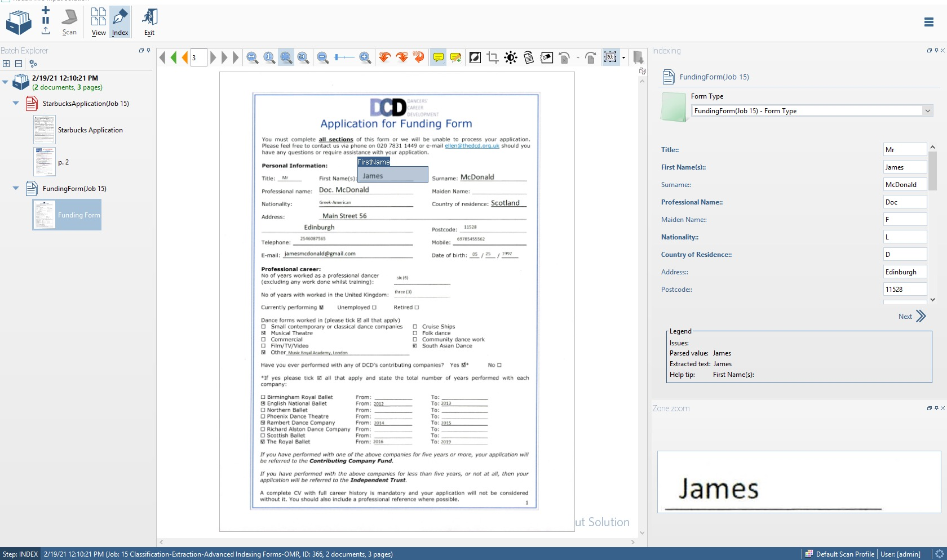Click the Next button in Indexing

(912, 316)
